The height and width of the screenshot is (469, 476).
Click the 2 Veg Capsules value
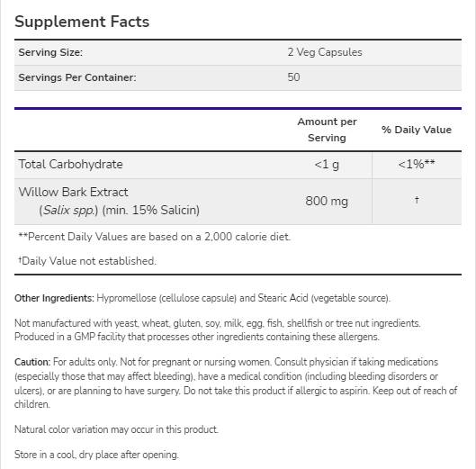click(x=325, y=52)
